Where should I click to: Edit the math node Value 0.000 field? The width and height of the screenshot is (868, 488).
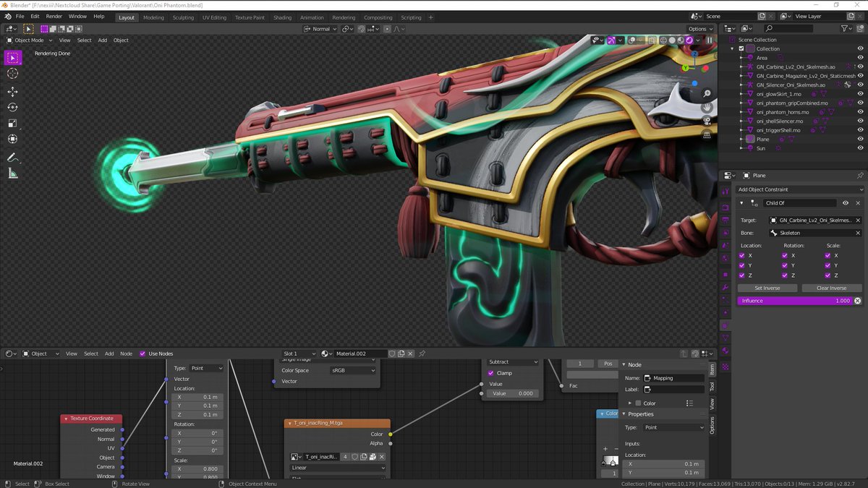tap(512, 393)
